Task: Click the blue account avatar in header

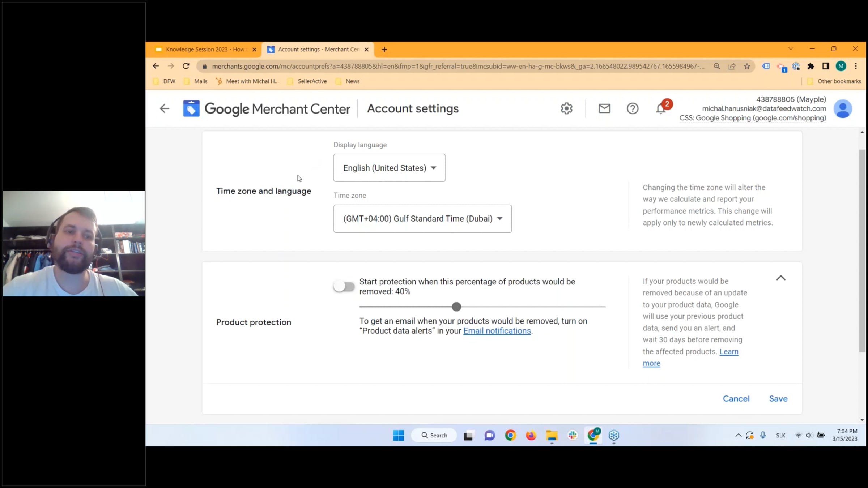Action: (843, 108)
